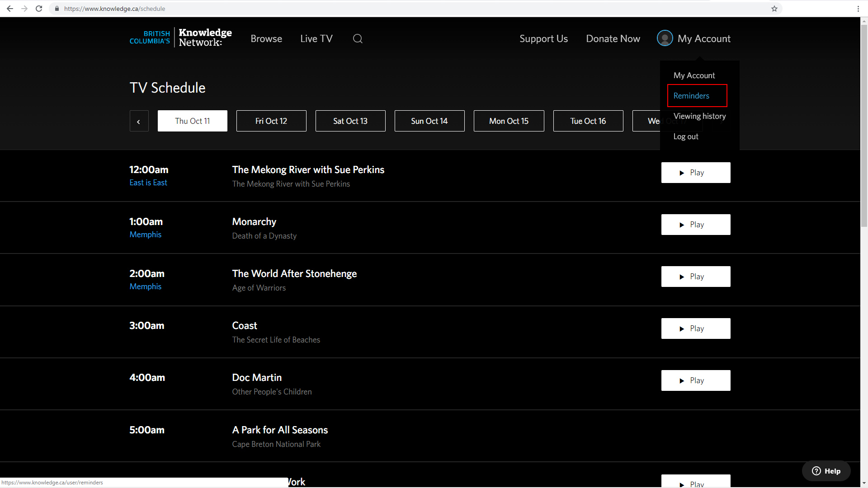The image size is (868, 488).
Task: Open the My Account dropdown in header
Action: [x=704, y=39]
